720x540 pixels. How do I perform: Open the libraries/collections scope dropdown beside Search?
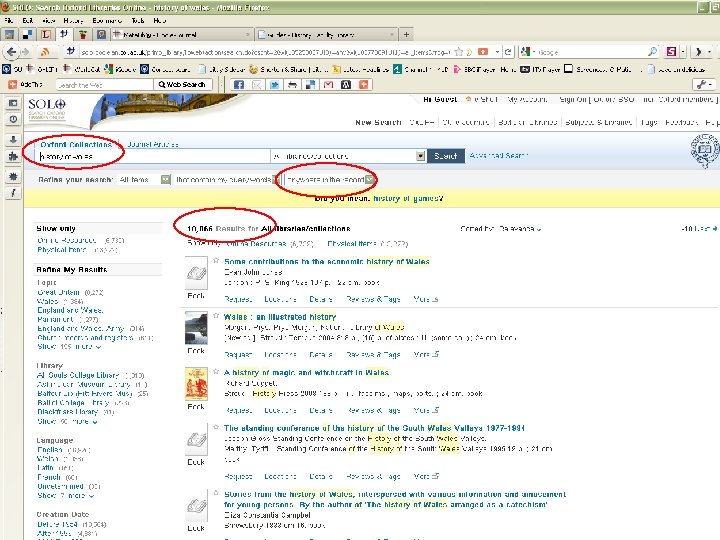pyautogui.click(x=348, y=156)
